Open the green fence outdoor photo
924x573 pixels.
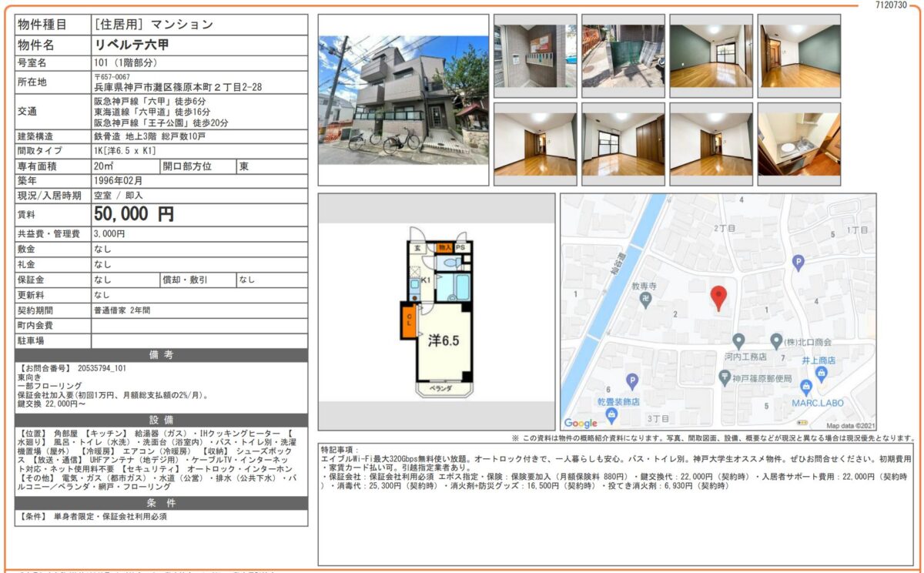pos(622,55)
